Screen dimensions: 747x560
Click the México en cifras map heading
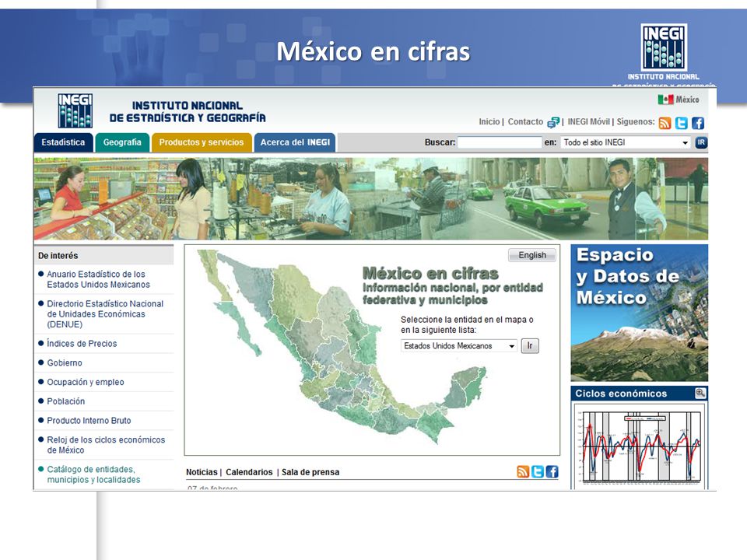430,273
